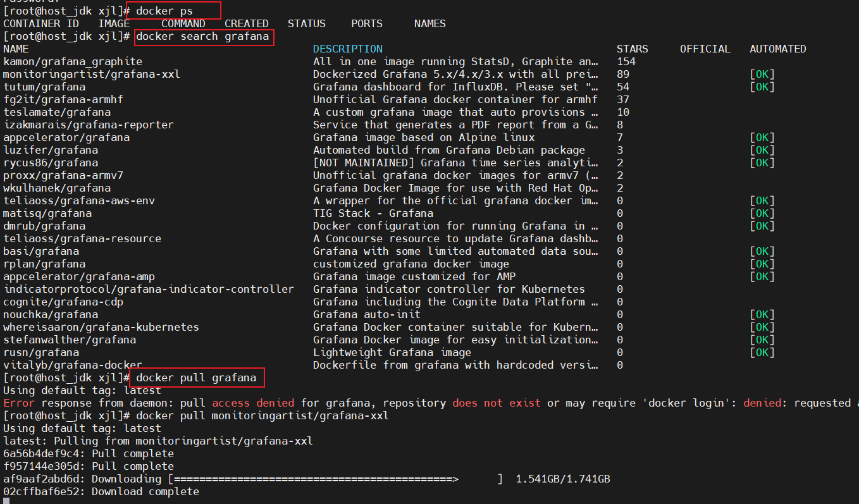Select izakmarais/grafana-reporter image name
Screen dimensions: 859x504
point(89,125)
